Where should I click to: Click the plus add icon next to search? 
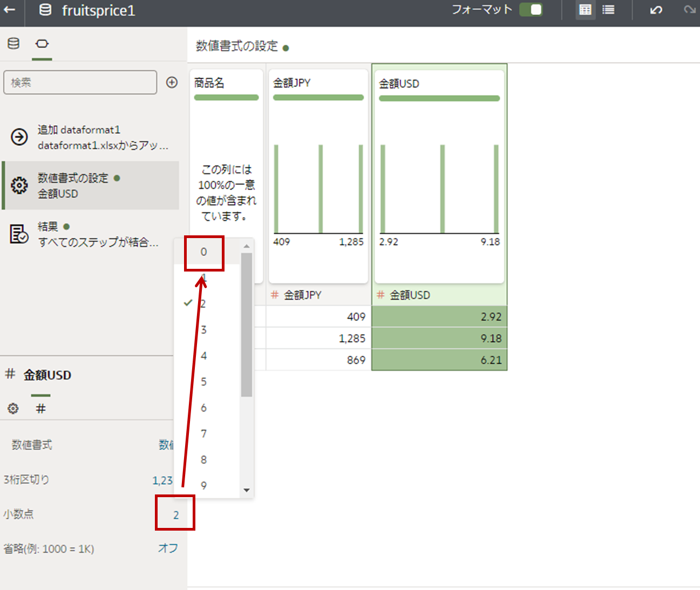172,83
